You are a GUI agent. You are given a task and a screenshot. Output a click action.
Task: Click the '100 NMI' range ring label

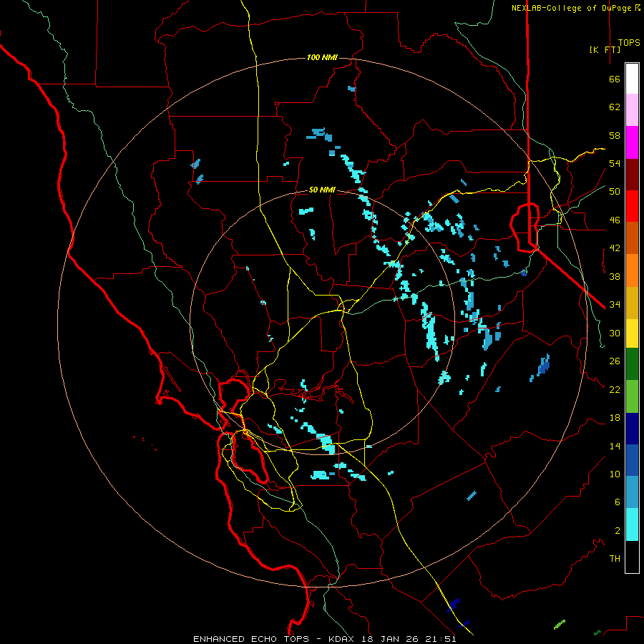pos(322,57)
